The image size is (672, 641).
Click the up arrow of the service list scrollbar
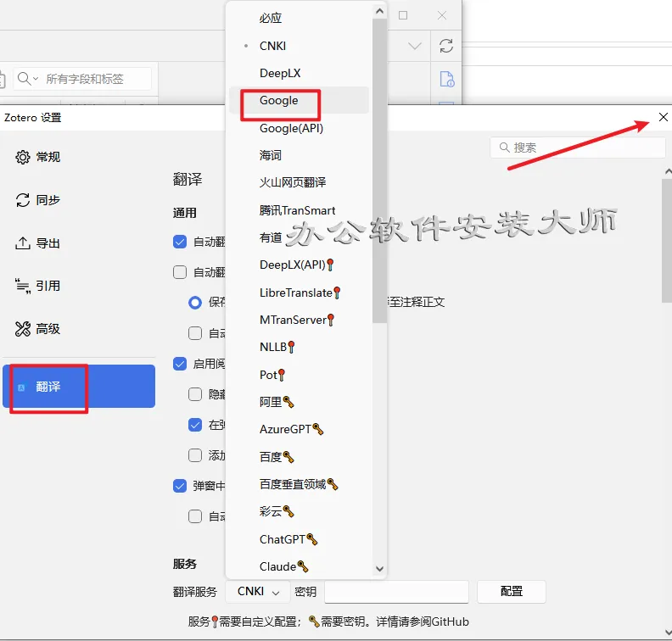pyautogui.click(x=379, y=12)
